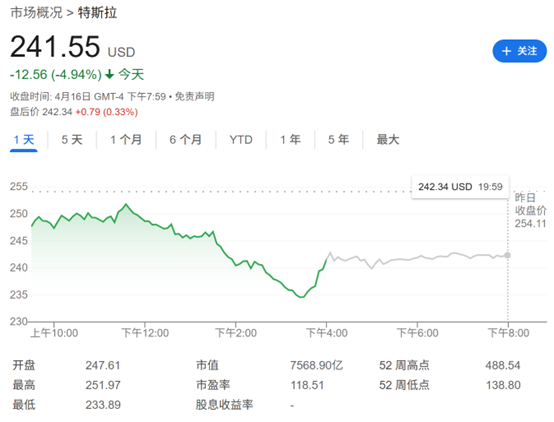This screenshot has height=422, width=554.
Task: Click the 52 周高点 value 488.54
Action: (x=503, y=365)
